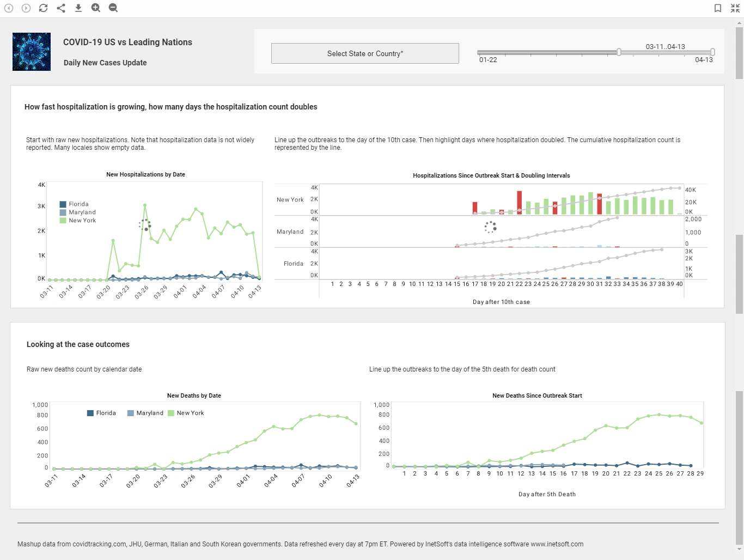Zoom in on the dashboard
The width and height of the screenshot is (744, 560).
pos(95,8)
